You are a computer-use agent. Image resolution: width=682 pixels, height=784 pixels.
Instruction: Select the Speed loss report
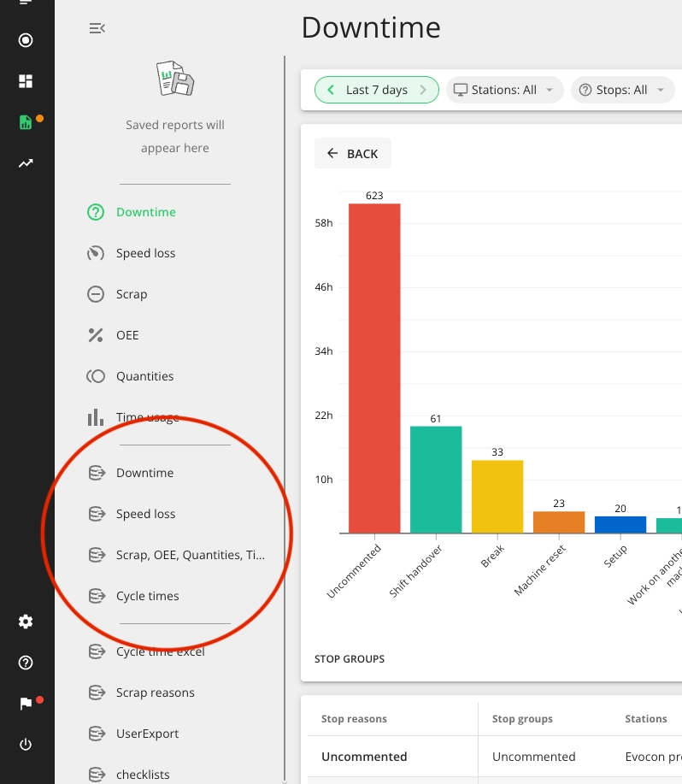[145, 253]
